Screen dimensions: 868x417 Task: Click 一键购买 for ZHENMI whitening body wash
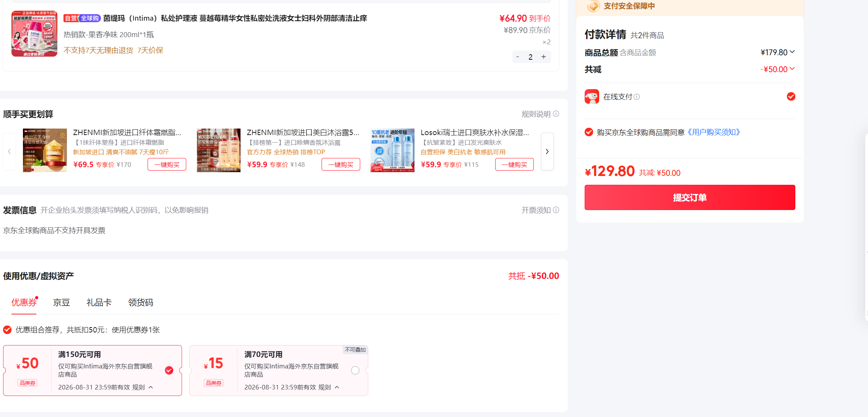(x=341, y=165)
